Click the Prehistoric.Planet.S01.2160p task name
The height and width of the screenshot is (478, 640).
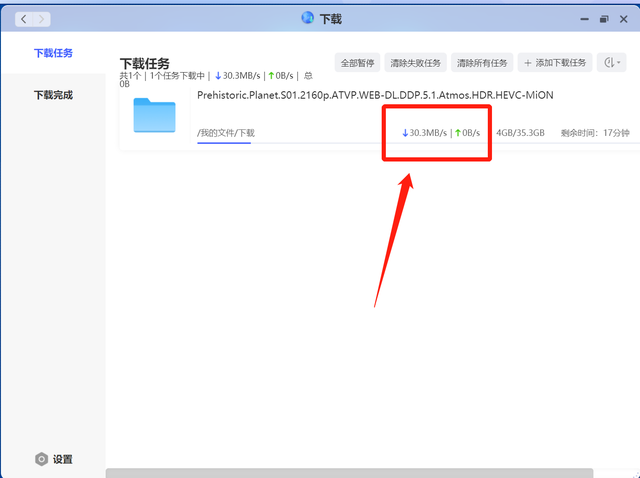pyautogui.click(x=375, y=95)
